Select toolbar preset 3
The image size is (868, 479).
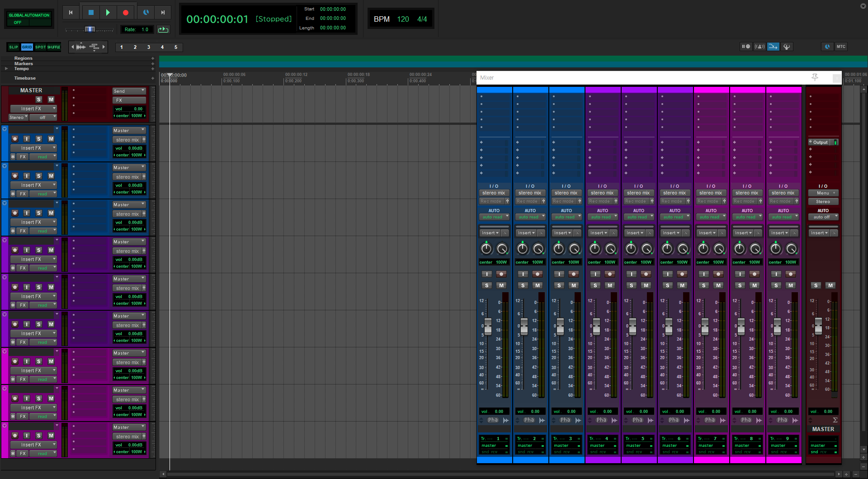click(149, 47)
